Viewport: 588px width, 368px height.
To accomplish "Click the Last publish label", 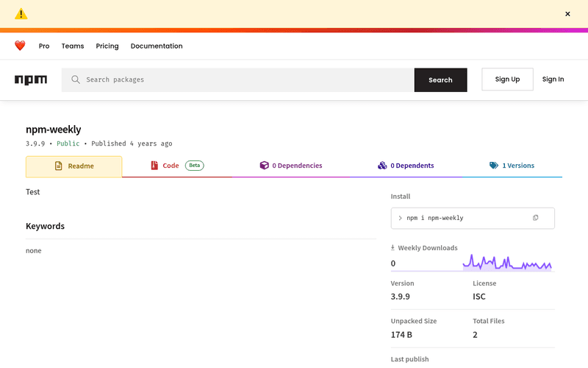I will click(409, 359).
